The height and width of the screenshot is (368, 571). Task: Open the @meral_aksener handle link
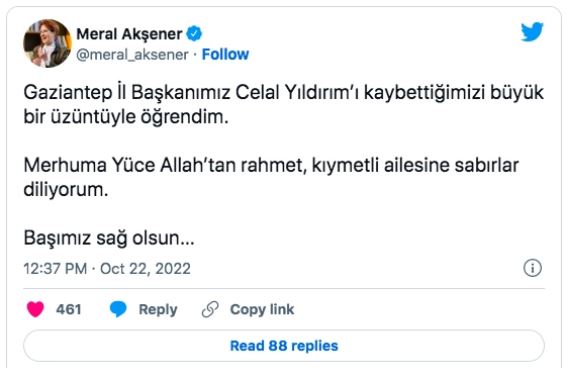pos(133,55)
